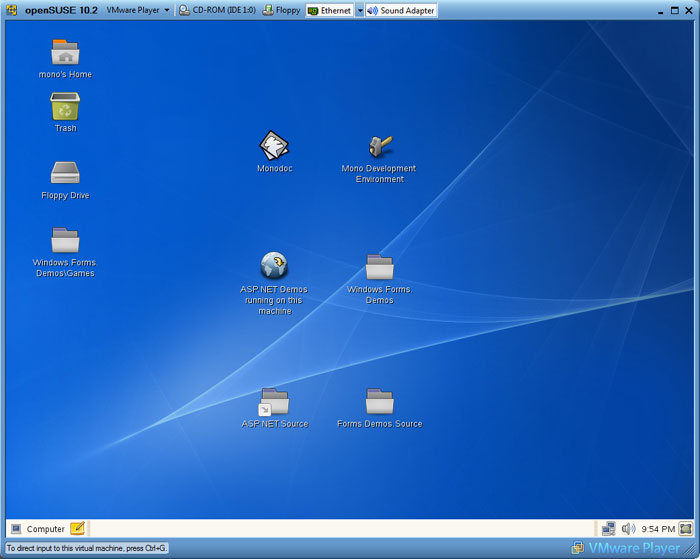Viewport: 700px width, 559px height.
Task: Open the ASP.NET Source folder shortcut
Action: [273, 402]
